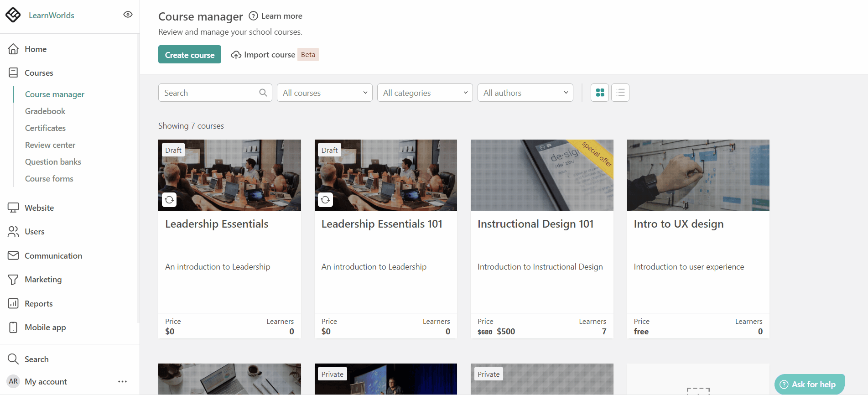The width and height of the screenshot is (868, 395).
Task: Click the Learn more help link
Action: [281, 16]
